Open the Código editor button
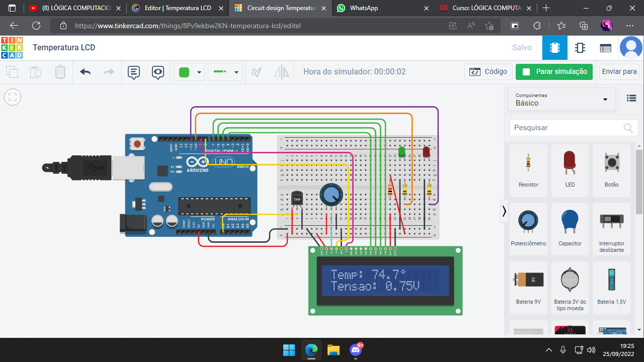The height and width of the screenshot is (362, 644). [x=488, y=71]
